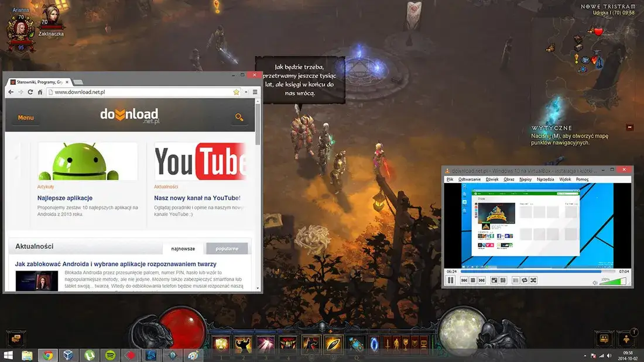Bookmark the page with the star icon
The width and height of the screenshot is (644, 362).
(x=237, y=92)
